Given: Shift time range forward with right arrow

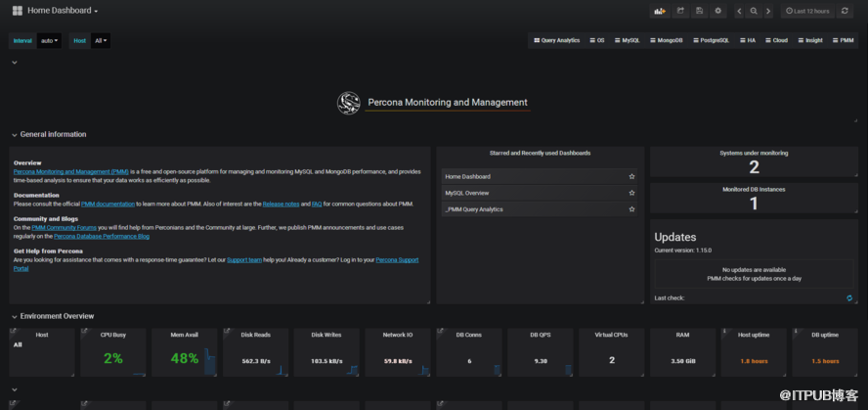Looking at the screenshot, I should [x=767, y=11].
